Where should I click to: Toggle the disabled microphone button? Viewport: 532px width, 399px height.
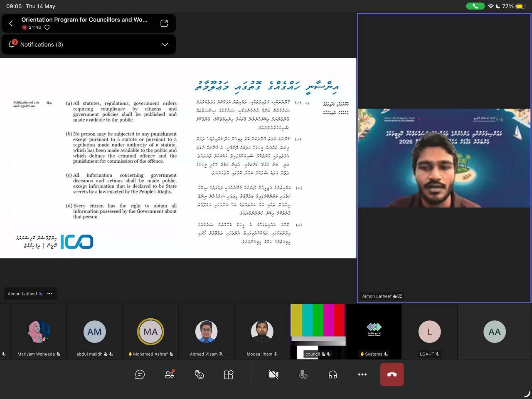coord(303,374)
